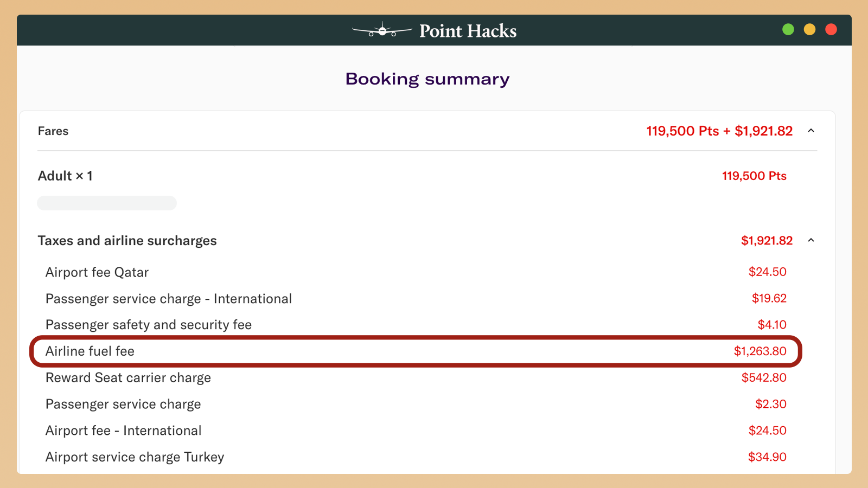The width and height of the screenshot is (868, 488).
Task: Click the Passenger safety and security fee label
Action: 149,325
